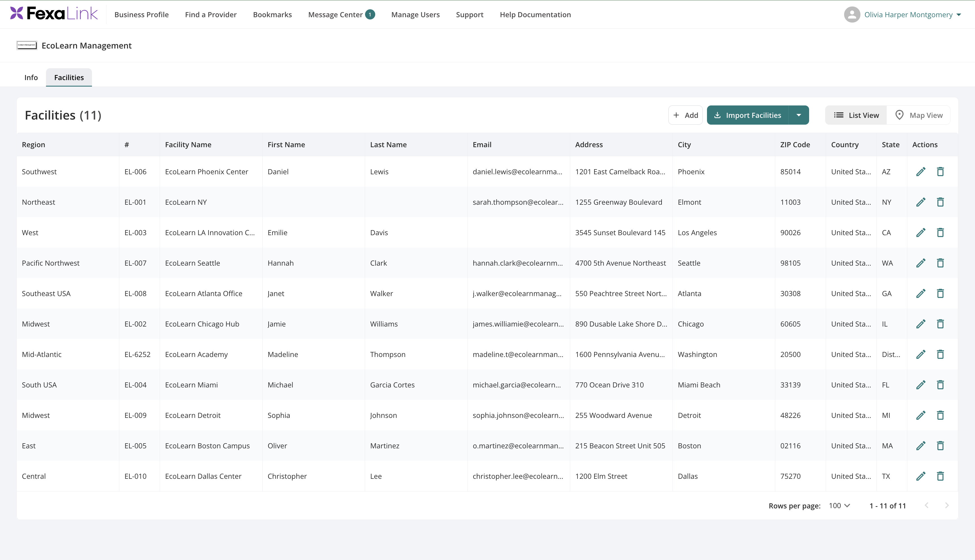Edit the EcoLearn Detroit facility
The image size is (975, 560).
(920, 415)
